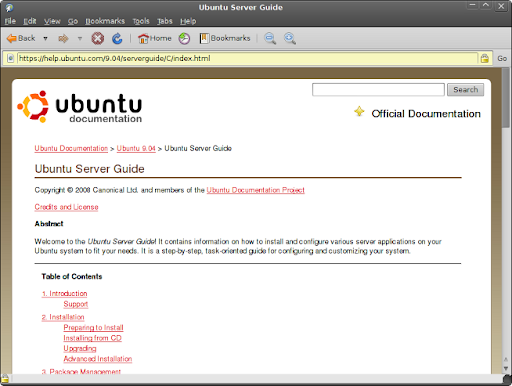The image size is (512, 386).
Task: Click the window menu icon in the title bar
Action: click(x=9, y=7)
